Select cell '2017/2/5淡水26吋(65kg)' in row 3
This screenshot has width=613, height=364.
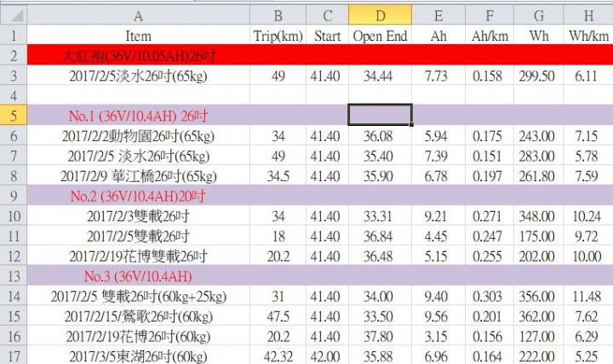click(x=139, y=75)
